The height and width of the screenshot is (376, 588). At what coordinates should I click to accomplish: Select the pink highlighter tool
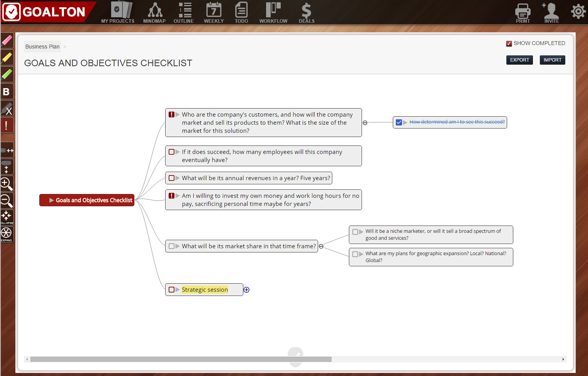[x=7, y=40]
